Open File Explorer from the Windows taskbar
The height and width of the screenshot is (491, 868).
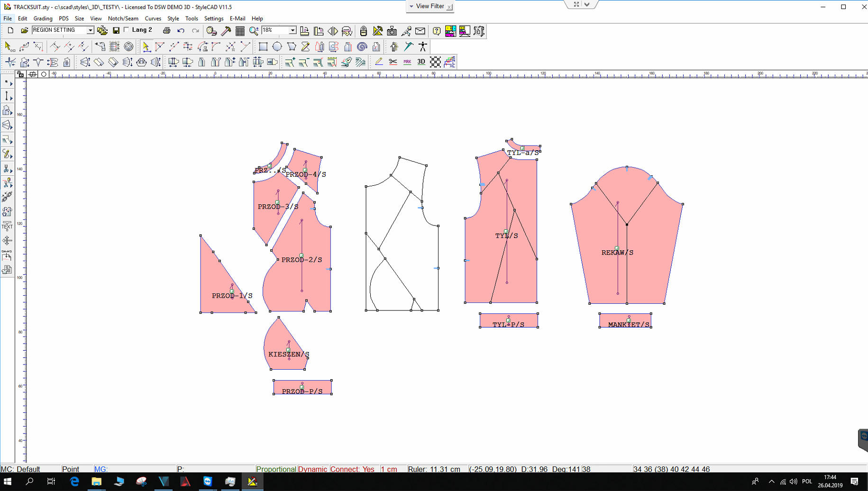pos(96,482)
